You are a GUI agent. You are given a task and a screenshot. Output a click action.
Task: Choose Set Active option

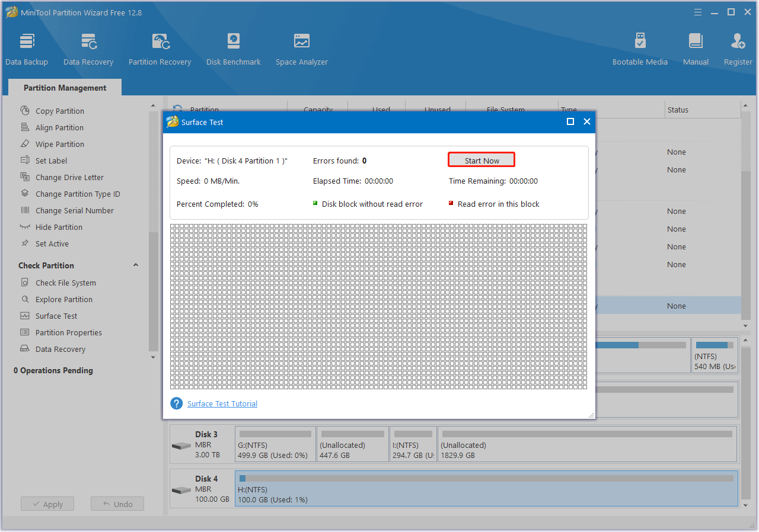[x=52, y=243]
